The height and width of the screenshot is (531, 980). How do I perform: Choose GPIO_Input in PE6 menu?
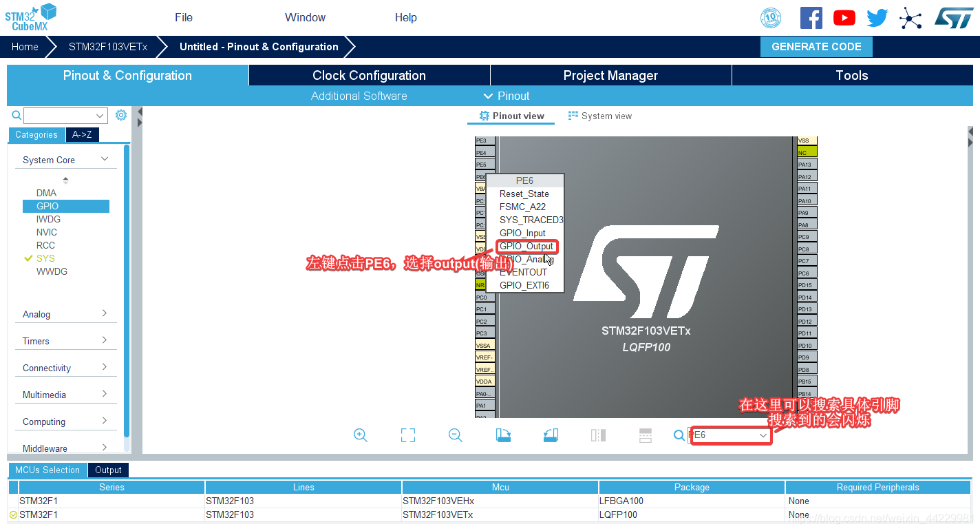(x=524, y=233)
